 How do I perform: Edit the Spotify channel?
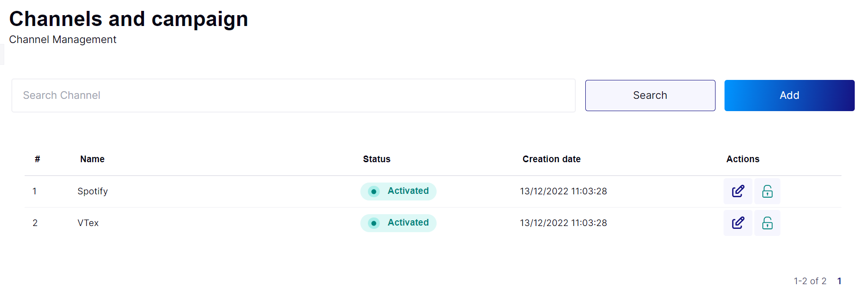(x=738, y=191)
